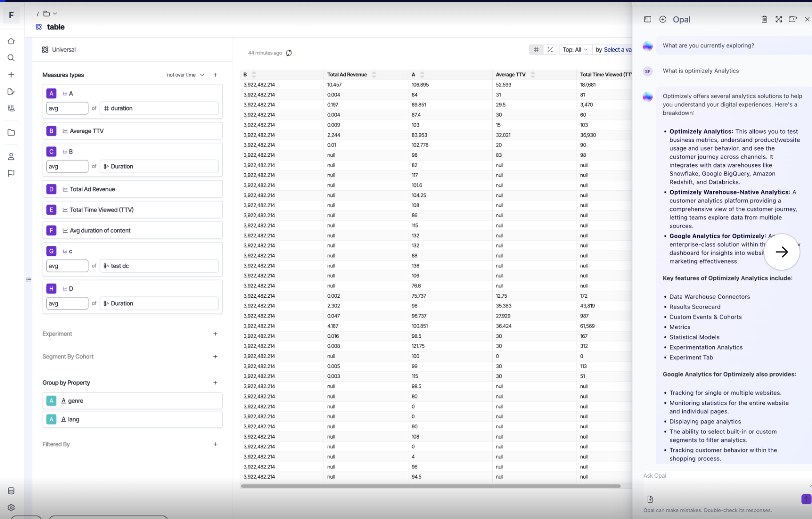Open the 'not over time' dropdown
812x519 pixels.
click(185, 75)
